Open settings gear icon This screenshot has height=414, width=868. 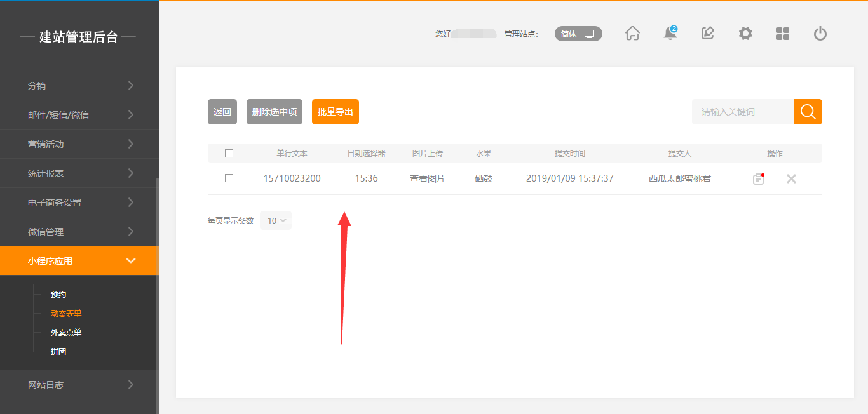click(x=745, y=34)
